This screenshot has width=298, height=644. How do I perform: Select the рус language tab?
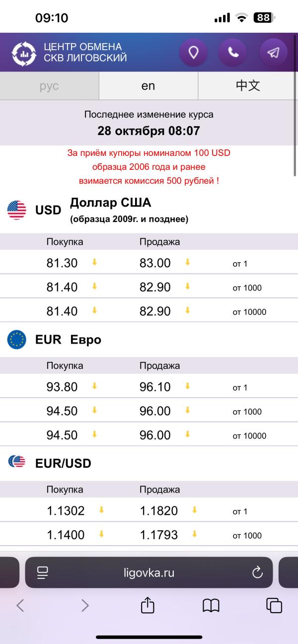(x=49, y=86)
